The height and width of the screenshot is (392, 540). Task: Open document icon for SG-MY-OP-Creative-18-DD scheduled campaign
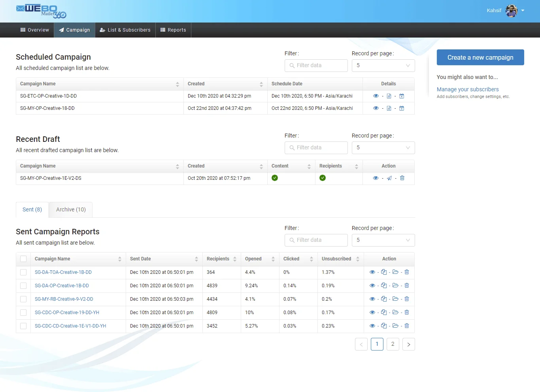click(x=389, y=108)
